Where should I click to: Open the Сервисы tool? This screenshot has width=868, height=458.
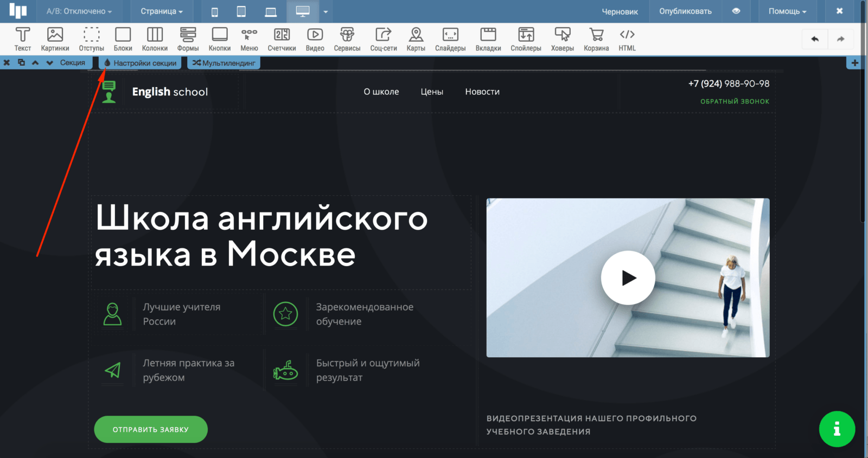click(347, 40)
